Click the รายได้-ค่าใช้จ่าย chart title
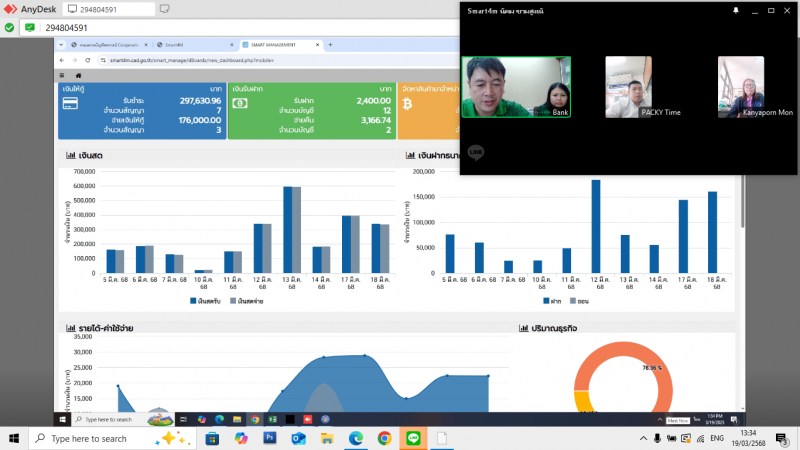Image resolution: width=800 pixels, height=450 pixels. [106, 328]
